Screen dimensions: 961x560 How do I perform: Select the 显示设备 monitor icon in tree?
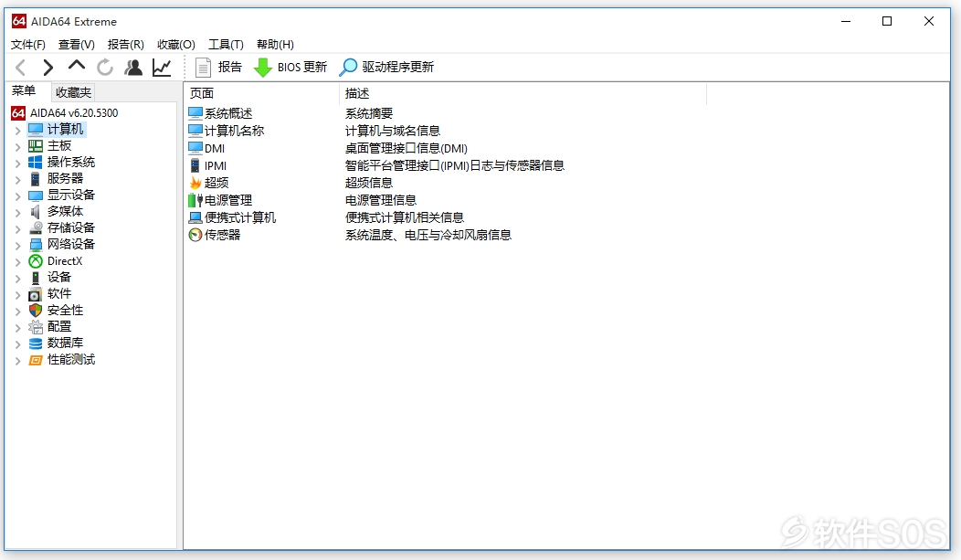(x=36, y=195)
